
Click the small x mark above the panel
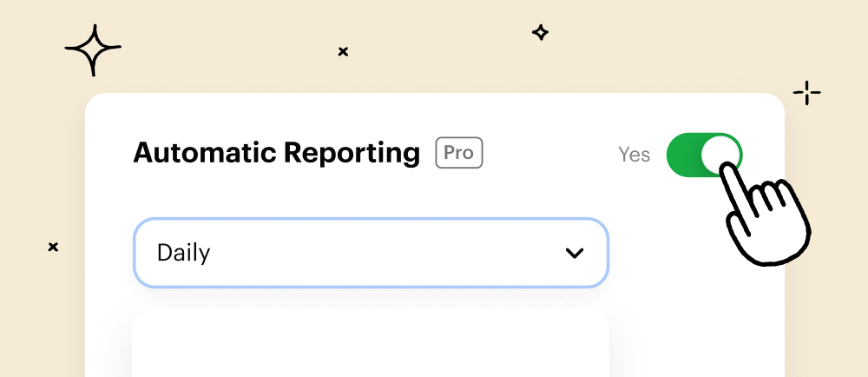(x=343, y=51)
